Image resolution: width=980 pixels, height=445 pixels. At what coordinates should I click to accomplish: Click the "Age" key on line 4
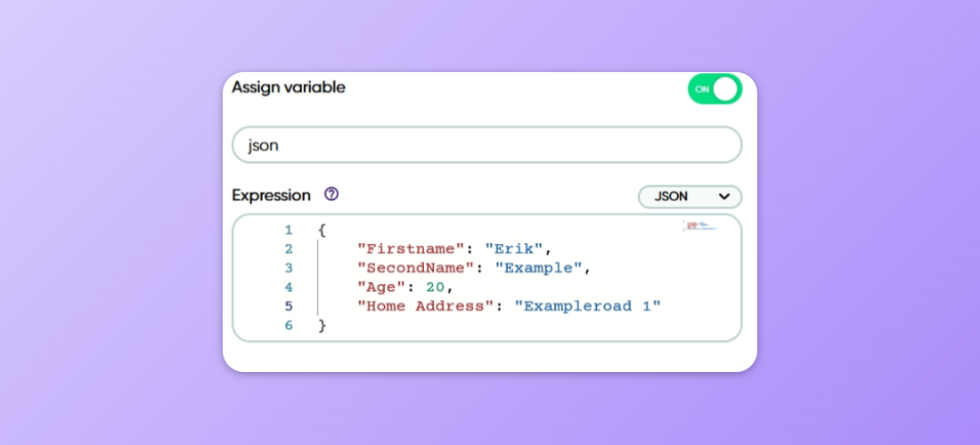click(380, 287)
